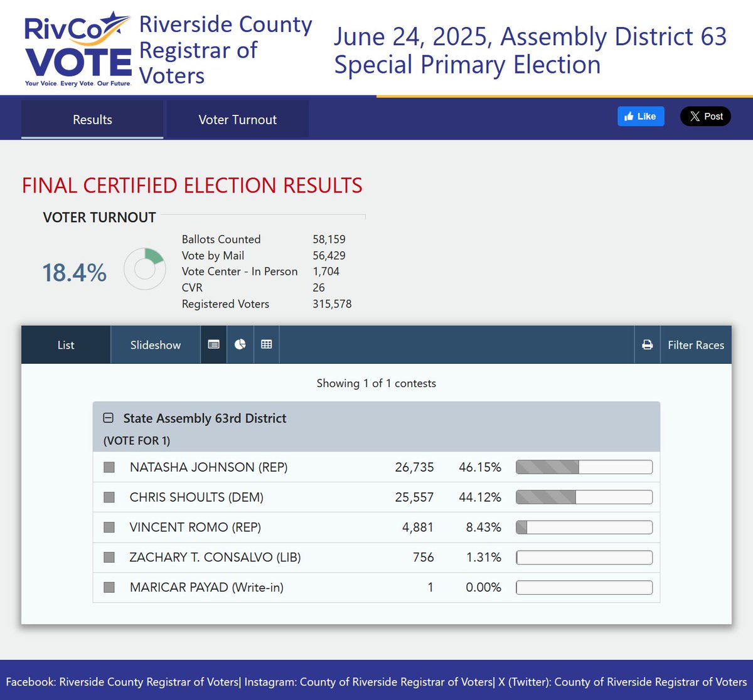This screenshot has height=700, width=753.
Task: Click the 26,735 vote count
Action: click(x=414, y=467)
